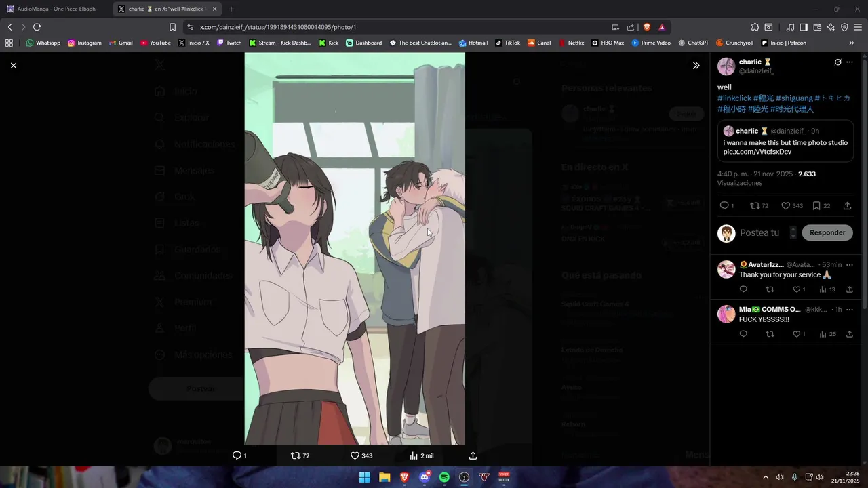Image resolution: width=868 pixels, height=488 pixels.
Task: Share charlie's post in side panel
Action: [x=847, y=205]
